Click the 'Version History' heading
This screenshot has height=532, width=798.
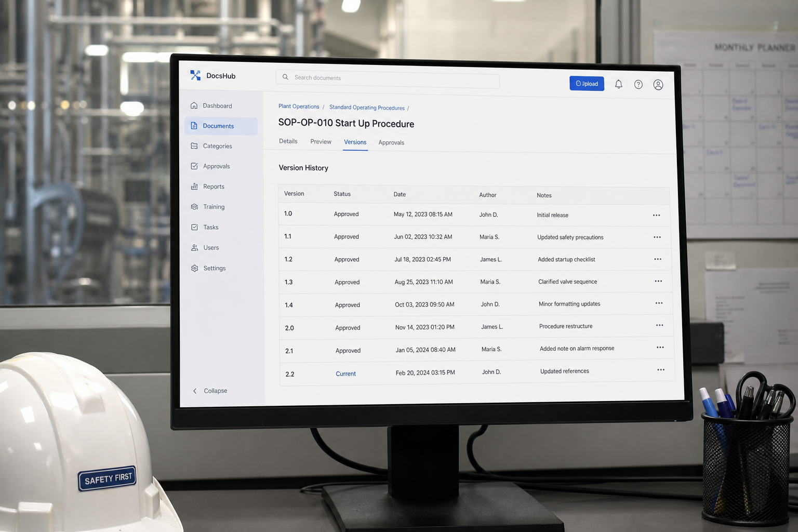pyautogui.click(x=303, y=168)
